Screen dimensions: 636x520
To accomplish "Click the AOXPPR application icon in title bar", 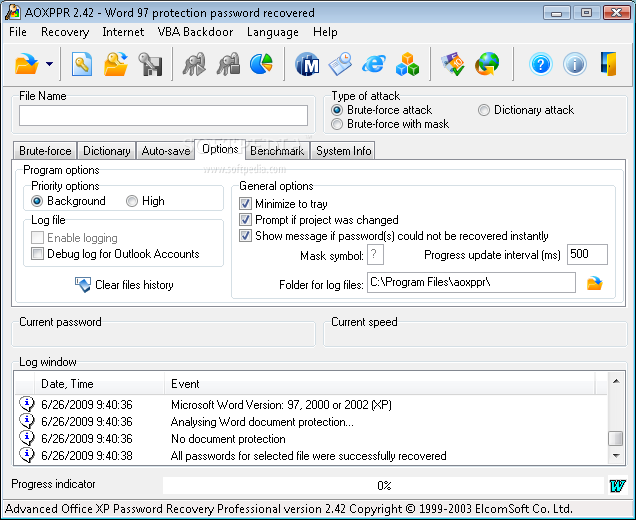I will (x=12, y=12).
